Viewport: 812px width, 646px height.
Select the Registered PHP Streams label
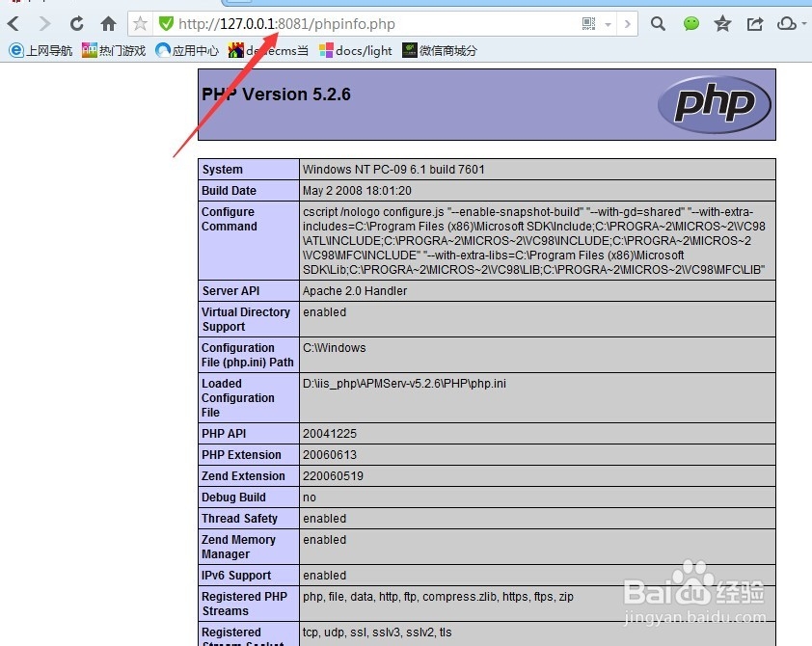click(x=244, y=604)
